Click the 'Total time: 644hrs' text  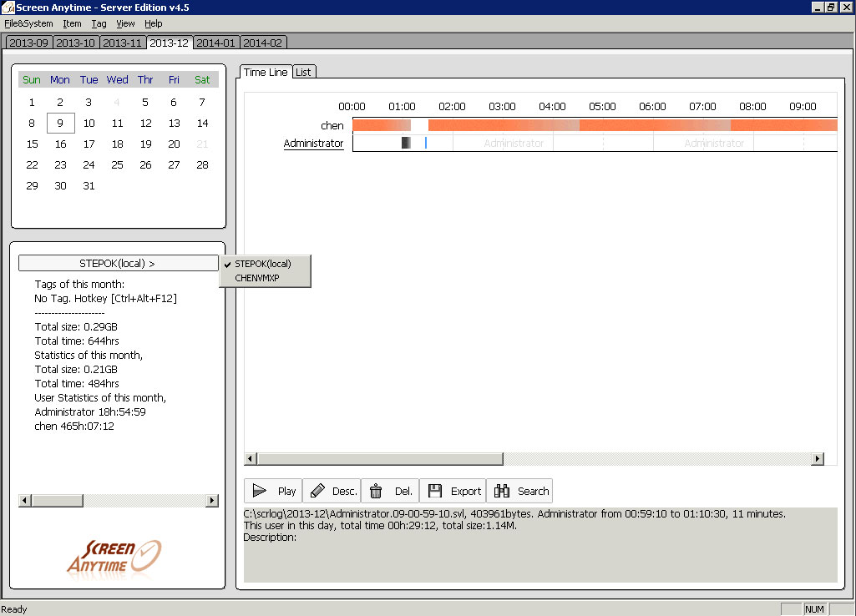(77, 341)
